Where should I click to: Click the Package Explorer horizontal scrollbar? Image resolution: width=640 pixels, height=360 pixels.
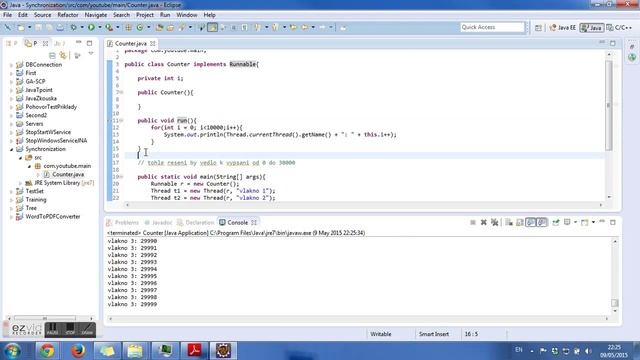tap(45, 318)
